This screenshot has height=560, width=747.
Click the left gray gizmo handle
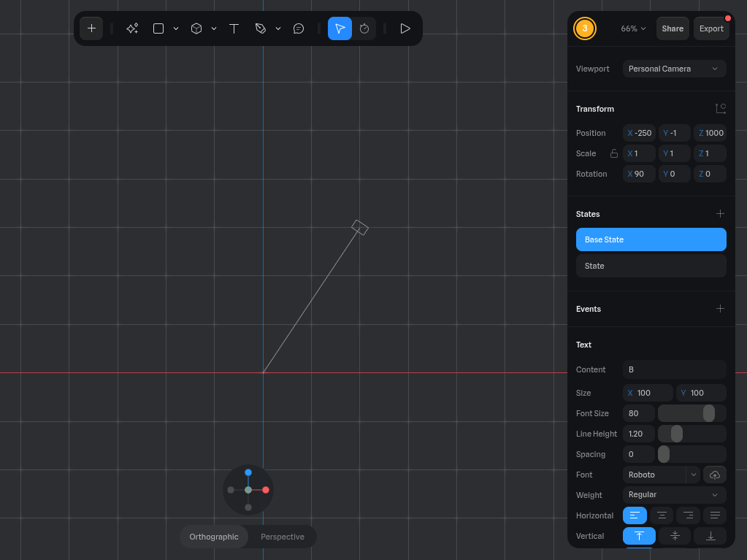(x=231, y=490)
